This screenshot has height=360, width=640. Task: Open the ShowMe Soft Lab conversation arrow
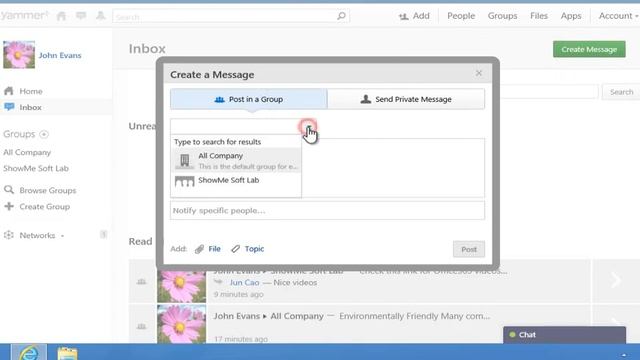(x=616, y=280)
